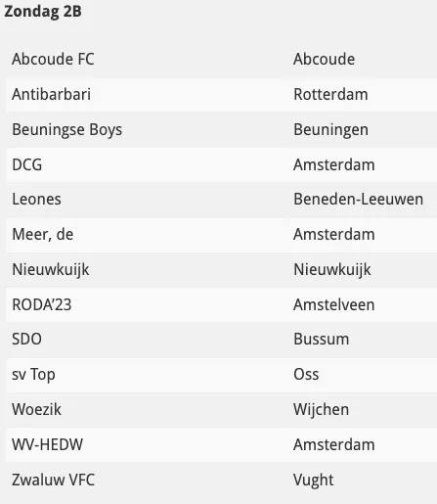
Task: Click the Zondag 2B heading
Action: point(43,12)
